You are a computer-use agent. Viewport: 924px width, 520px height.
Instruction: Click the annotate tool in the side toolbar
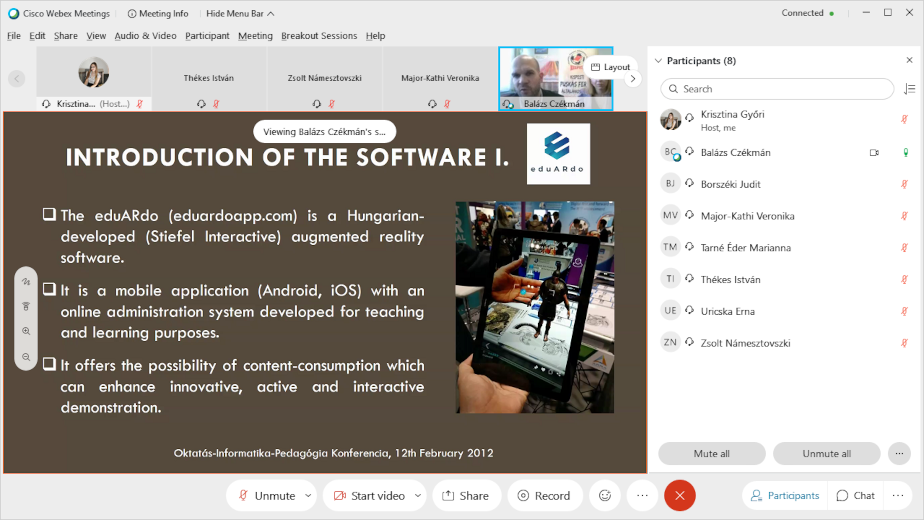pos(26,281)
